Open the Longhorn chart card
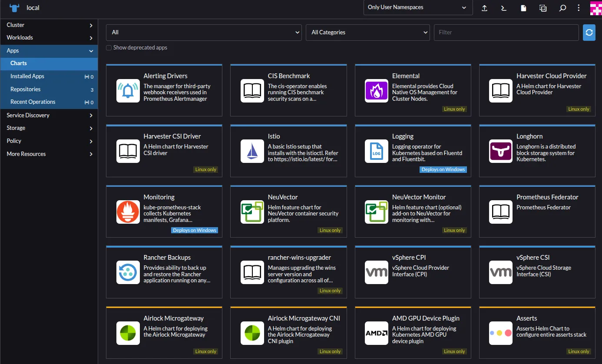Screen dimensions: 602x364 click(x=537, y=151)
